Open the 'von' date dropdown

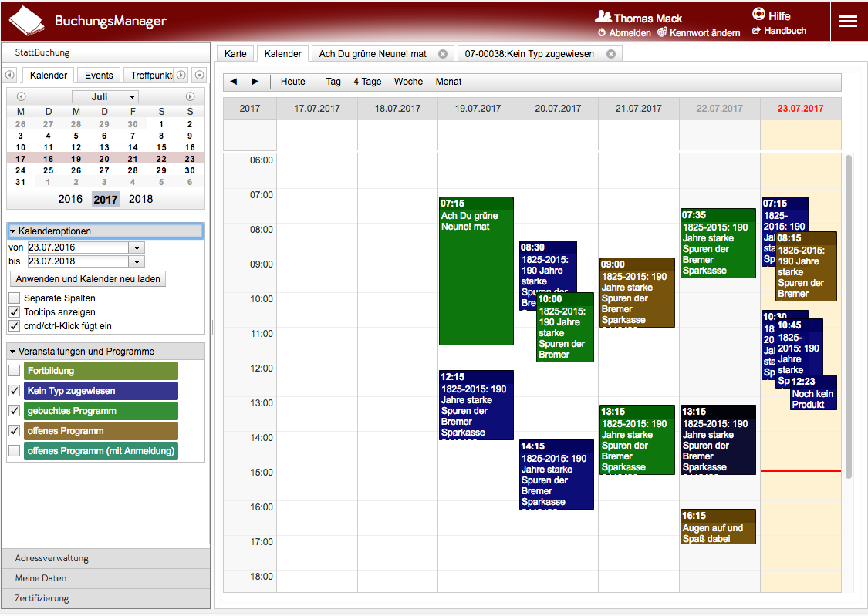(x=137, y=247)
